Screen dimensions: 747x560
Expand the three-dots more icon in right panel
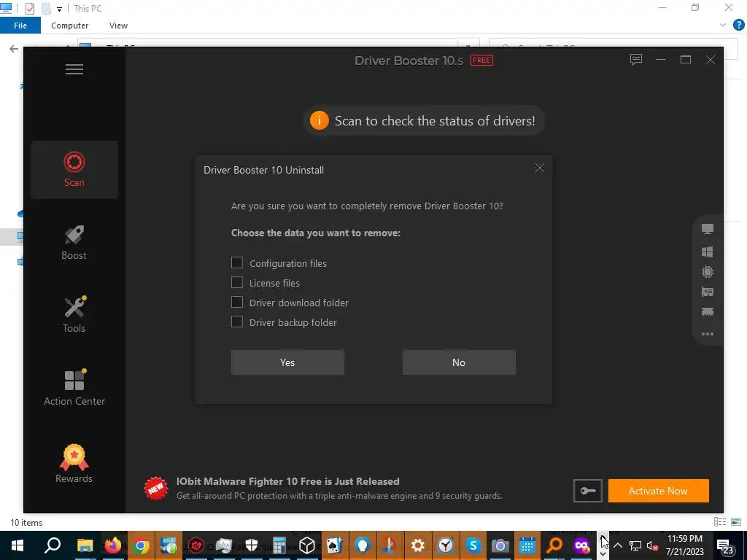pos(708,334)
